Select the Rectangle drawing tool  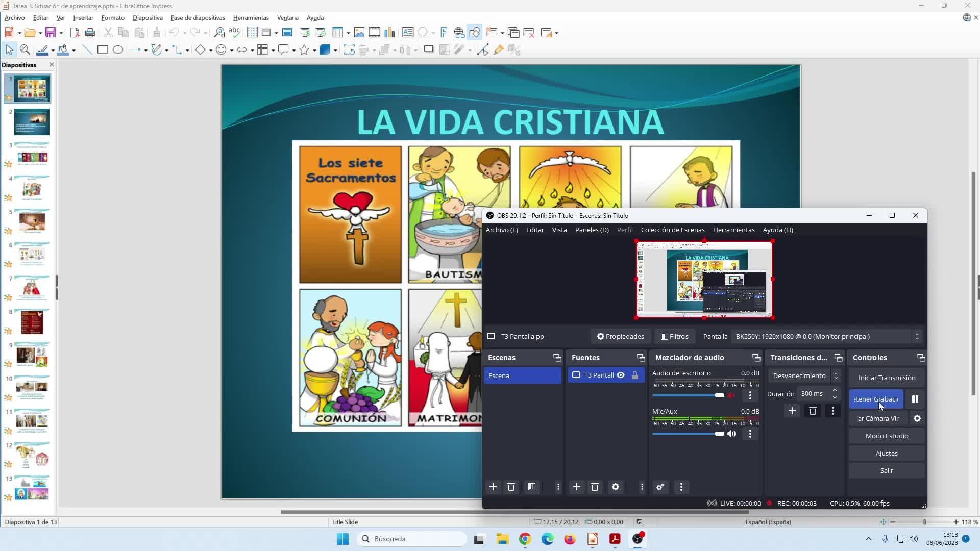[x=103, y=49]
